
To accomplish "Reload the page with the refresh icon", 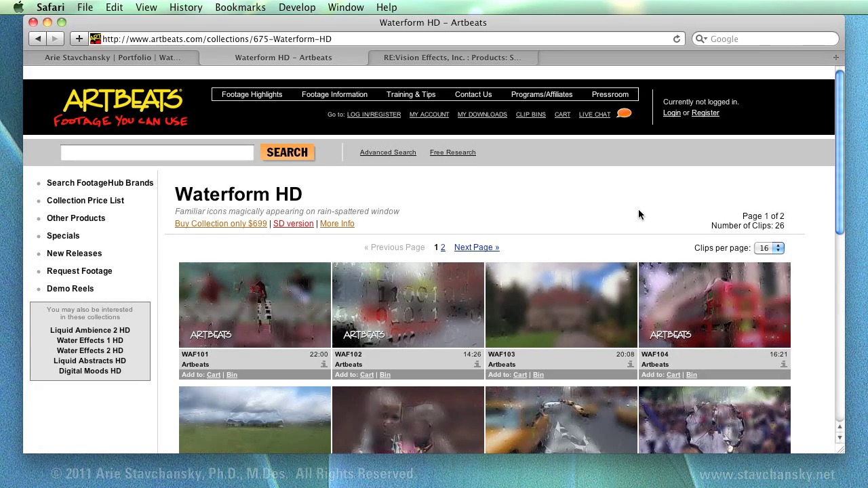I will [676, 39].
